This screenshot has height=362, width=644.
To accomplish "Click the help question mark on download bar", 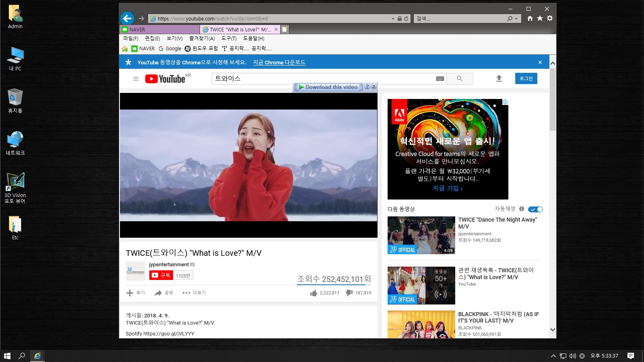I will (367, 86).
